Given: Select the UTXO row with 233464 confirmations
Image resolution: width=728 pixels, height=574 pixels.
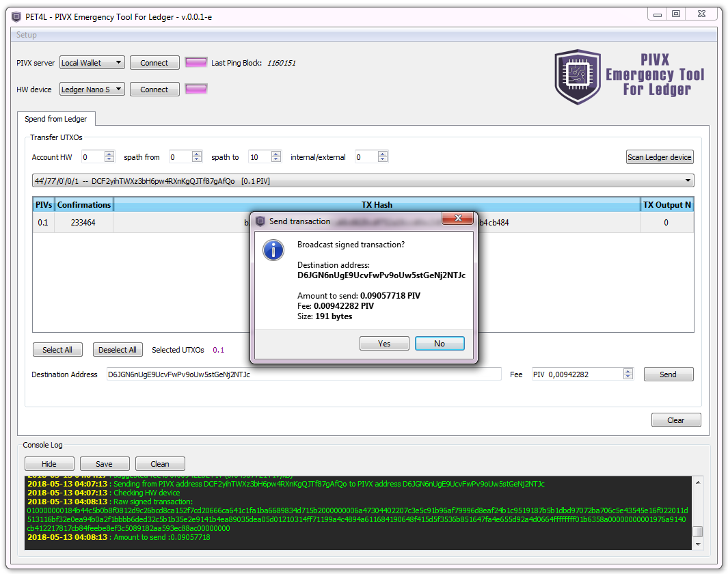Looking at the screenshot, I should click(x=363, y=222).
